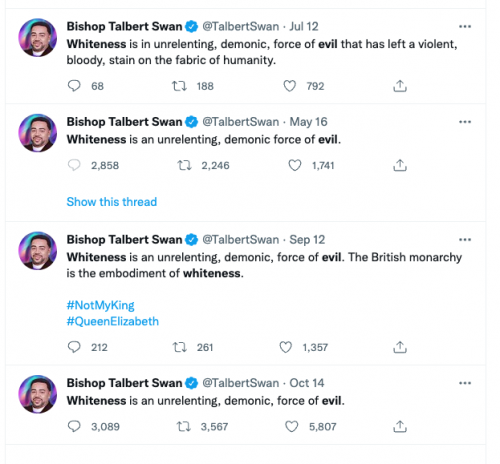Open more options on May 16 tweet
This screenshot has width=500, height=464.
click(465, 122)
